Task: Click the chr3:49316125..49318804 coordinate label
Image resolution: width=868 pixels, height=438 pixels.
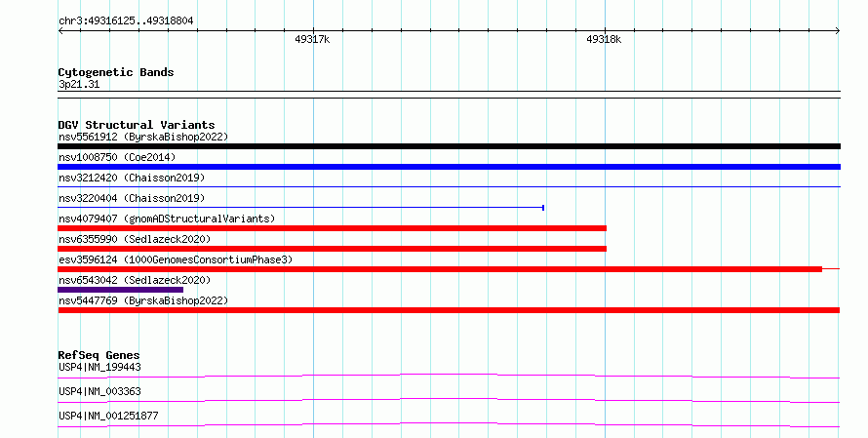Action: click(126, 20)
